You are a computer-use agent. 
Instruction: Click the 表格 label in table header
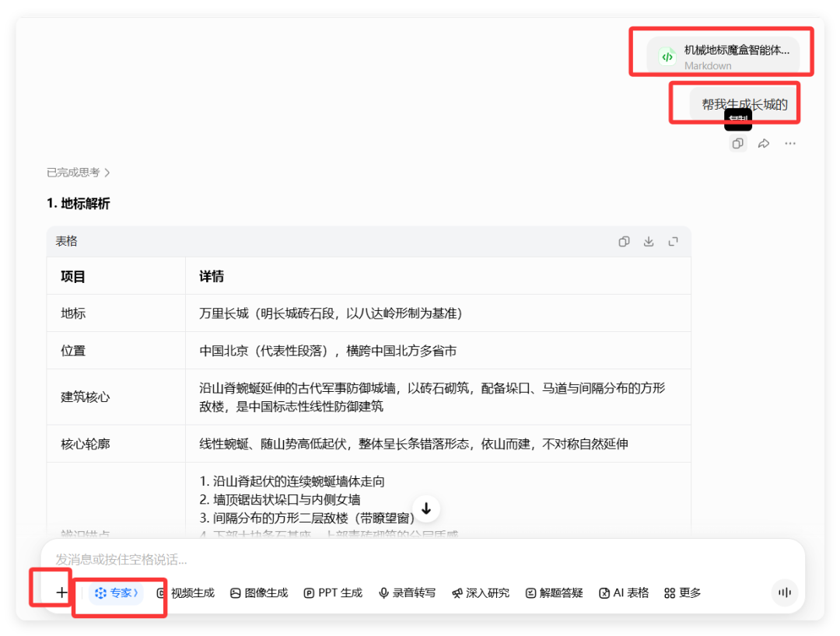(x=66, y=242)
